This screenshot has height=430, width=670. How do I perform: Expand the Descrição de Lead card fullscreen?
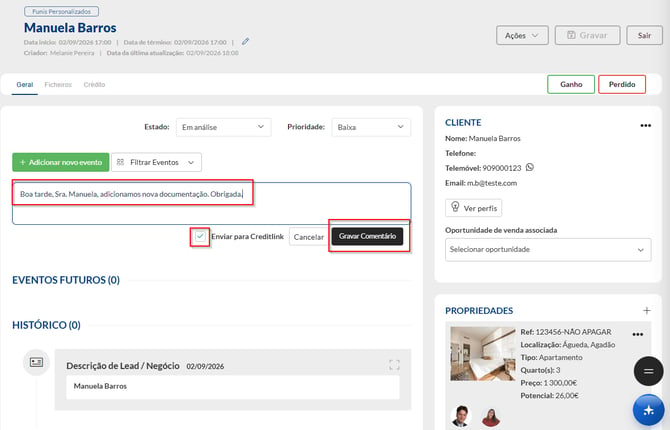(394, 365)
